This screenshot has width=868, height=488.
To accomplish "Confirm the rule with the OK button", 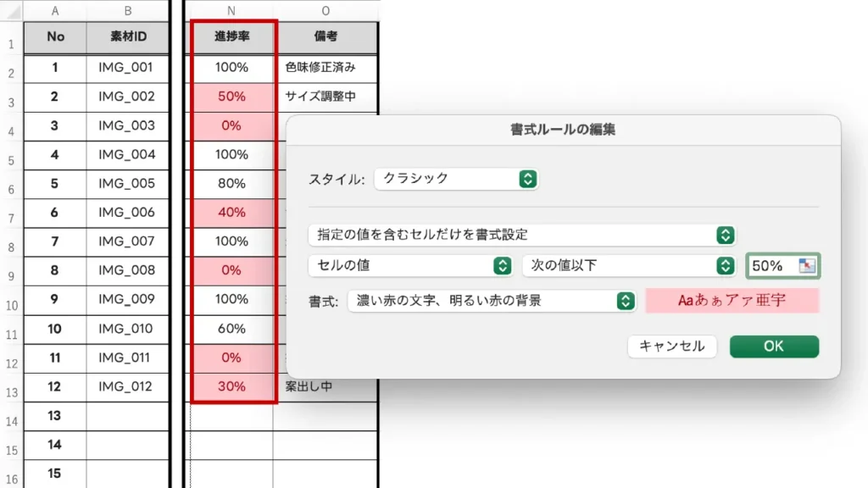I will [x=774, y=347].
